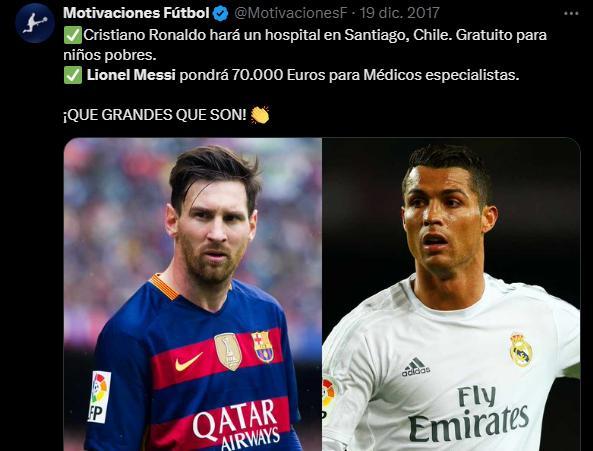Click the green checkmark beside Lionel Messi
Screen dimensions: 593x451
click(73, 75)
